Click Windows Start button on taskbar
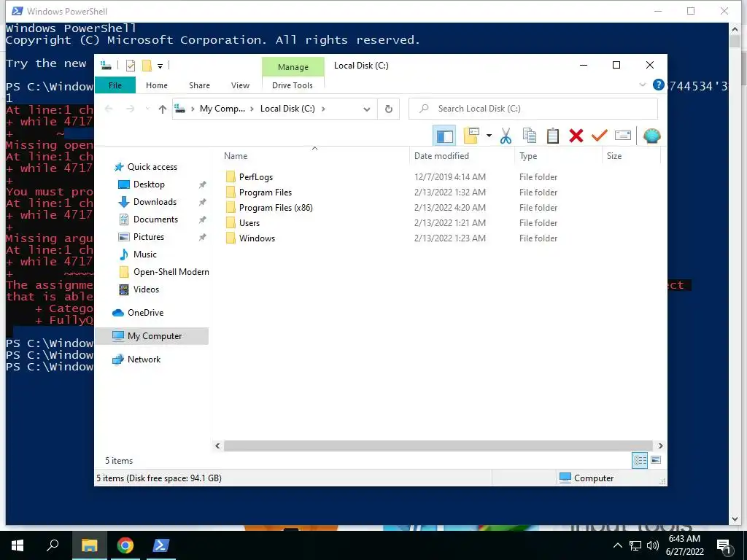Viewport: 747px width, 560px height. pos(18,545)
